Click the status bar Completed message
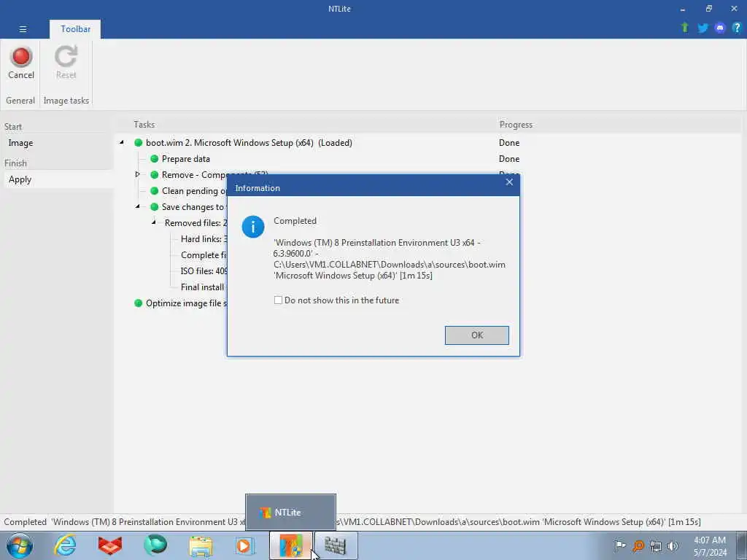This screenshot has height=560, width=747. 352,522
